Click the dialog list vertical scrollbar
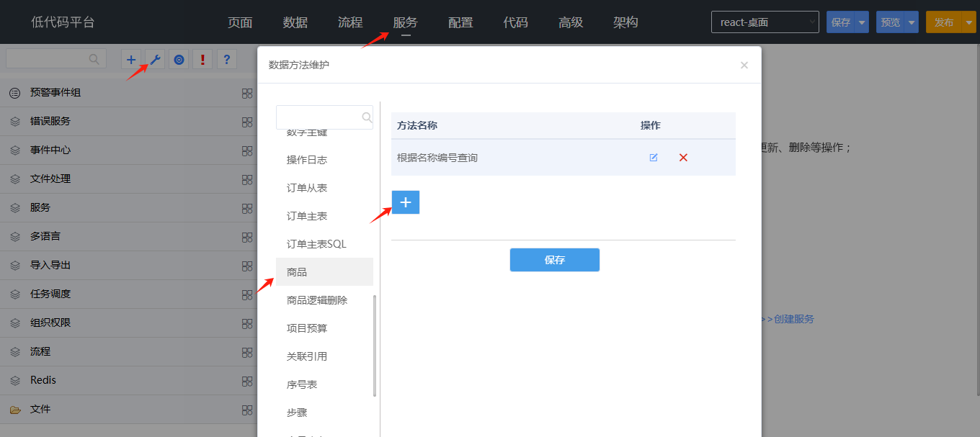 (375, 346)
